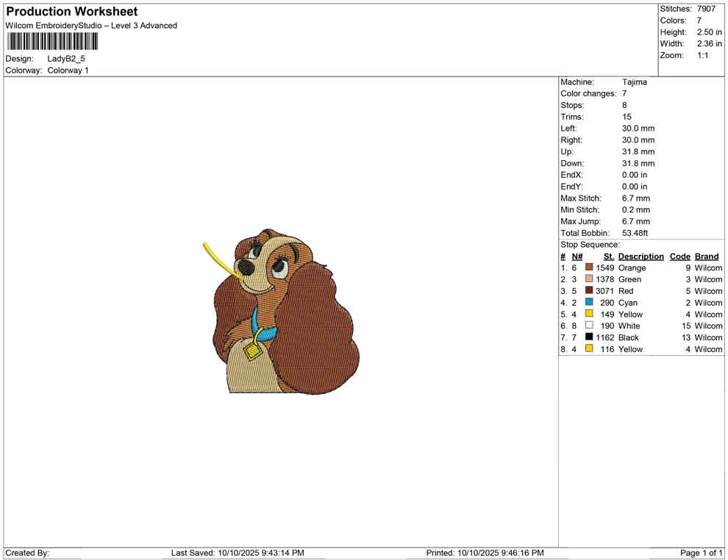
Task: Click the N# column header
Action: click(577, 256)
